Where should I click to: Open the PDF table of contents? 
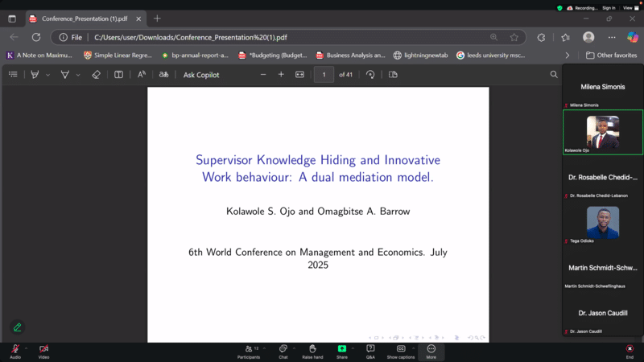click(x=13, y=75)
